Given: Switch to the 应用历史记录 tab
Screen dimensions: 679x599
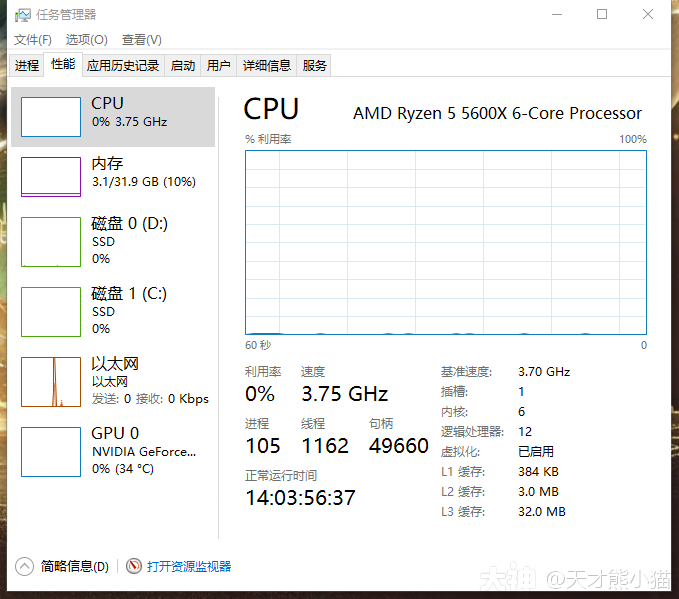Looking at the screenshot, I should [x=123, y=66].
